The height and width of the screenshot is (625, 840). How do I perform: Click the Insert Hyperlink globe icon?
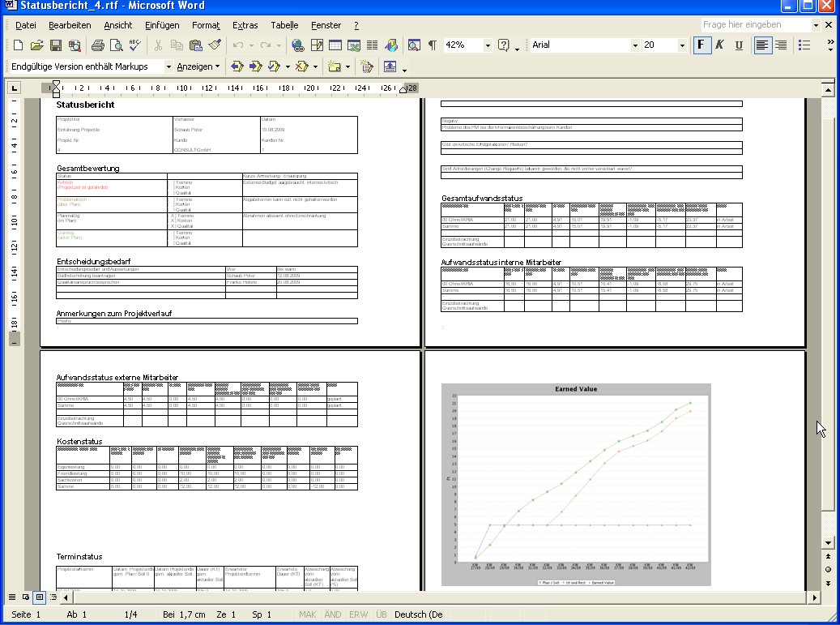point(297,45)
